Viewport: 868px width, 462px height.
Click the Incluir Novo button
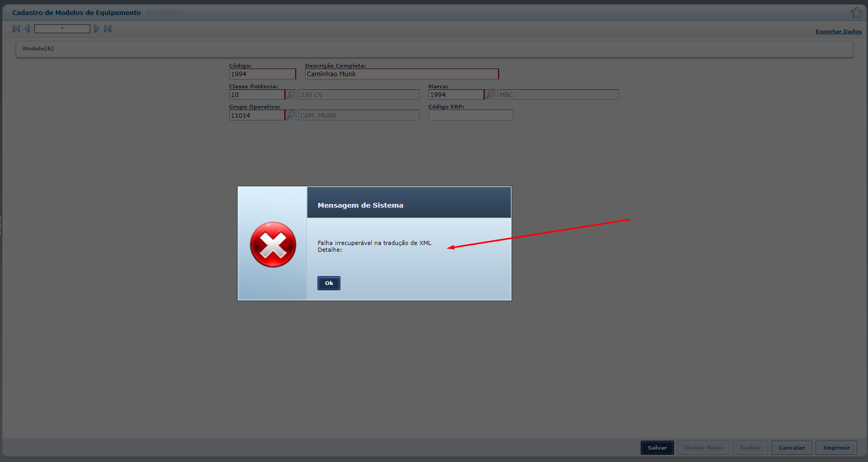tap(704, 447)
